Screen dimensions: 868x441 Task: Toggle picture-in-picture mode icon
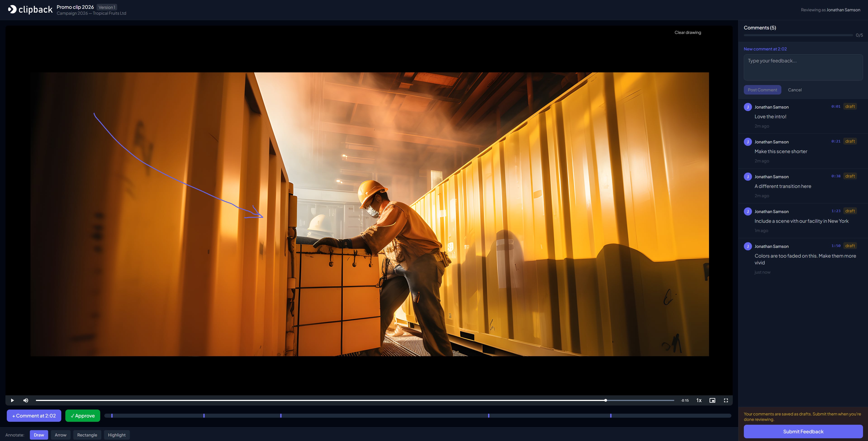click(712, 400)
